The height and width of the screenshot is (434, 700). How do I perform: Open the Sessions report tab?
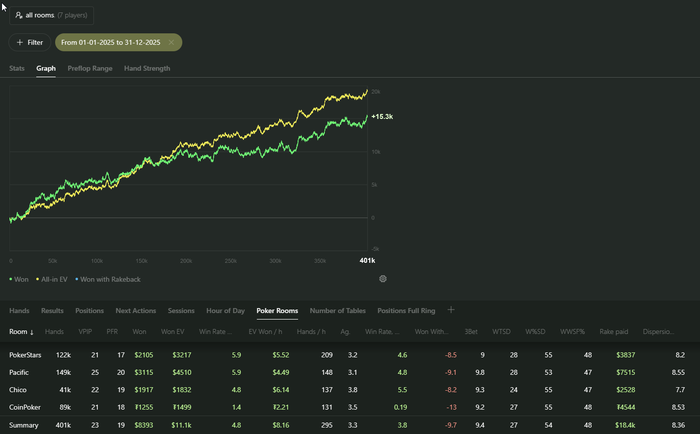[x=181, y=310]
